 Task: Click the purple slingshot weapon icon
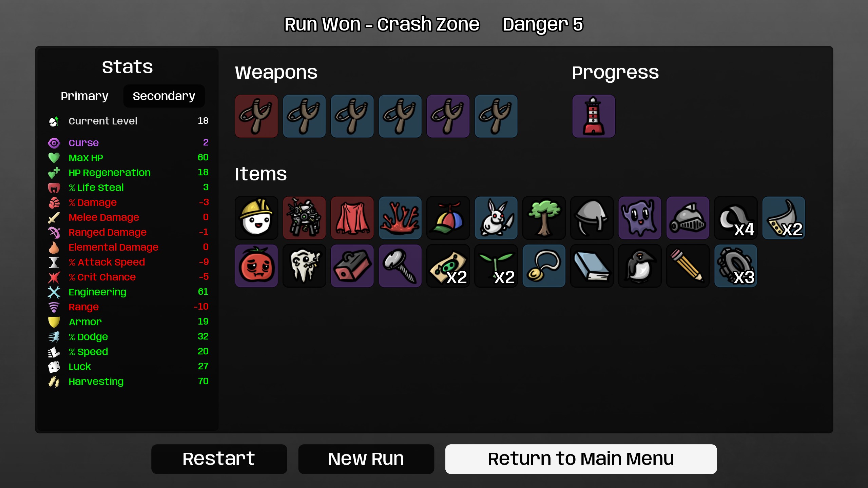[x=448, y=116]
